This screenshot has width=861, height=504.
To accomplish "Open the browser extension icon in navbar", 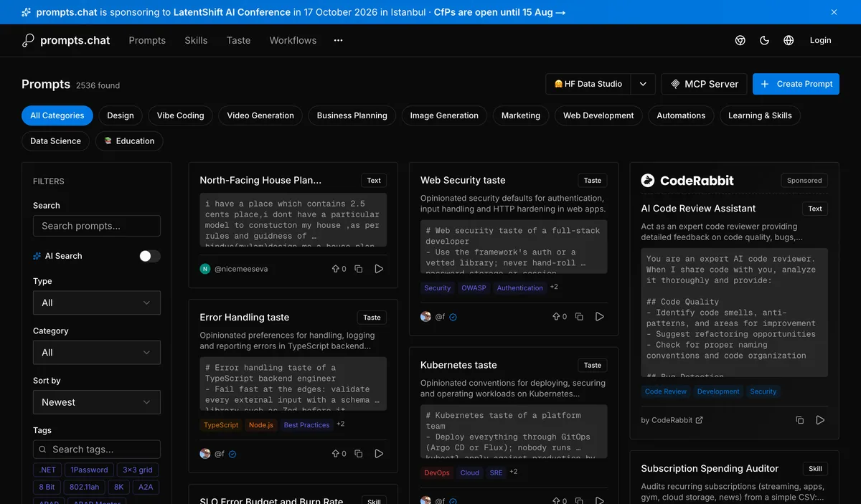I will (x=740, y=41).
